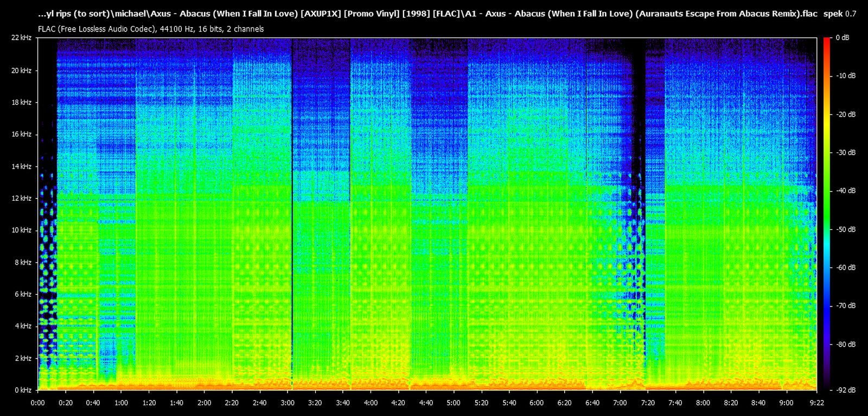The image size is (868, 416).
Task: Click the 22 kHz frequency axis label
Action: coord(22,38)
